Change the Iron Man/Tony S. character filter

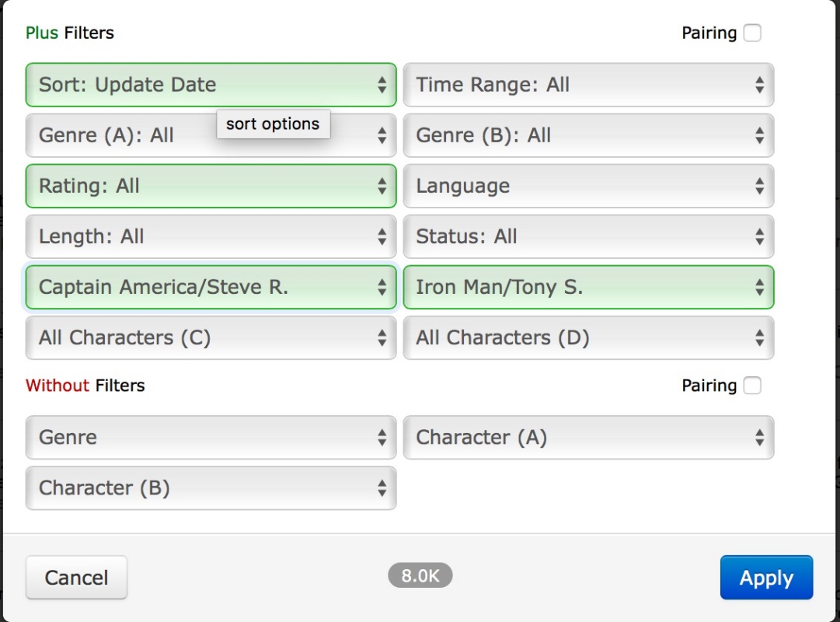(x=588, y=287)
